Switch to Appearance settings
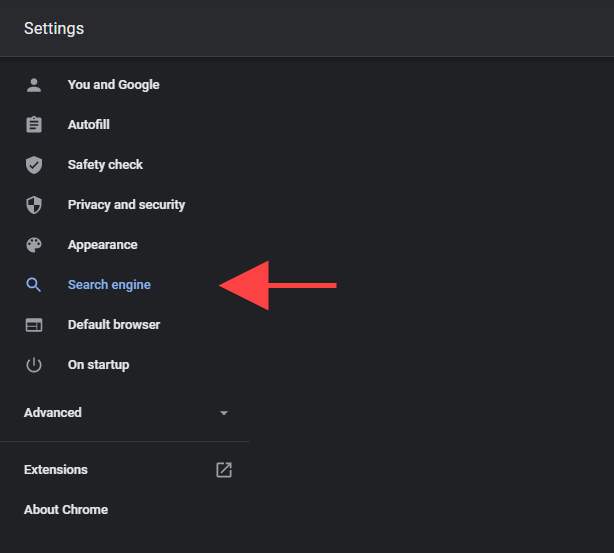 tap(102, 245)
